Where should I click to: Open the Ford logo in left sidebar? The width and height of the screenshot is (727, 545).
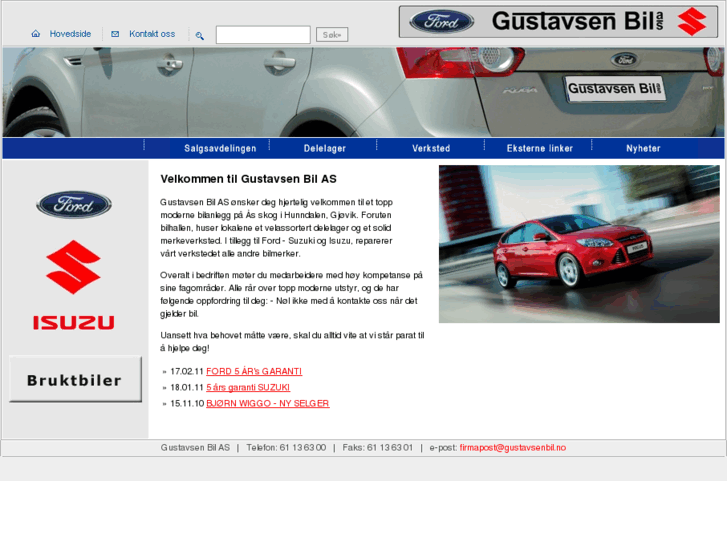[x=74, y=205]
